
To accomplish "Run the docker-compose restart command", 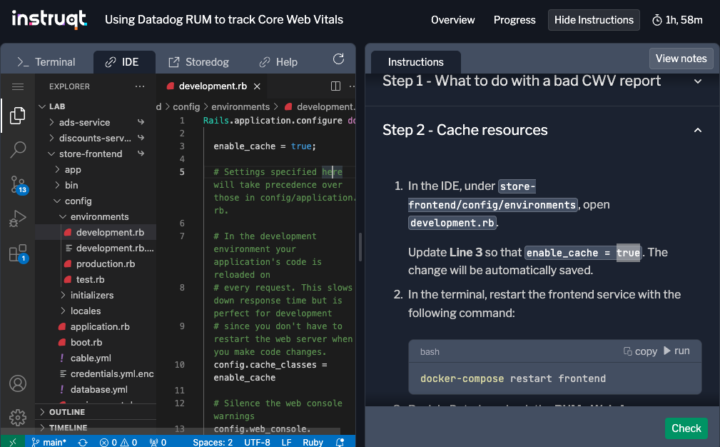I will point(676,351).
